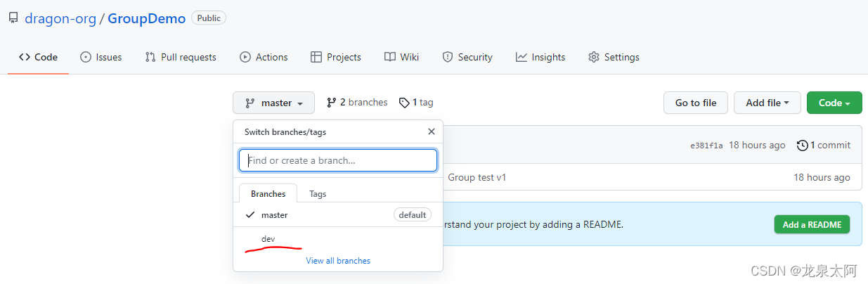Viewport: 868px width, 284px height.
Task: Expand the green Code dropdown
Action: tap(834, 103)
